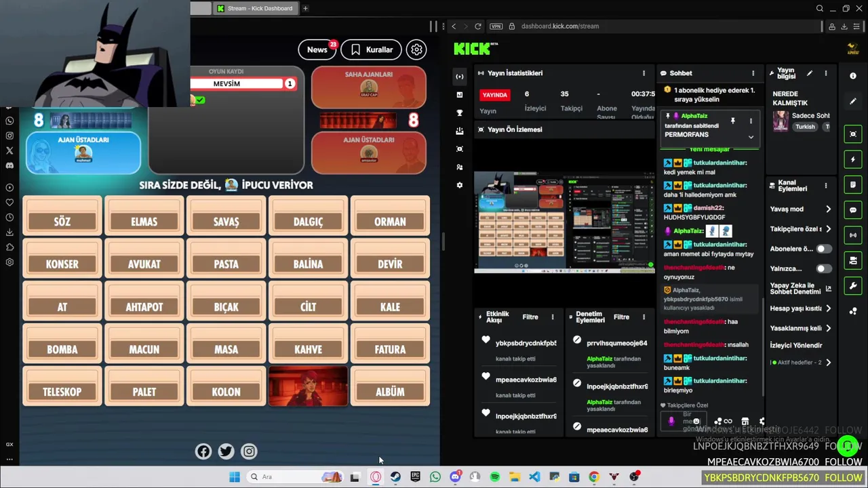This screenshot has width=868, height=488.
Task: Open Kick sidebar settings gear icon
Action: (x=460, y=185)
